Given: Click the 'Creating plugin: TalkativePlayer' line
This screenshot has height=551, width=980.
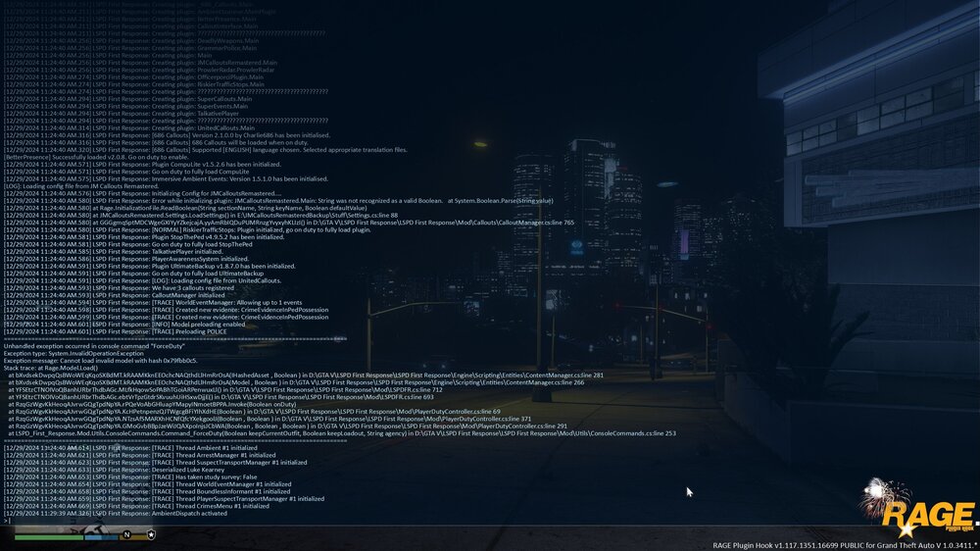Looking at the screenshot, I should click(122, 113).
